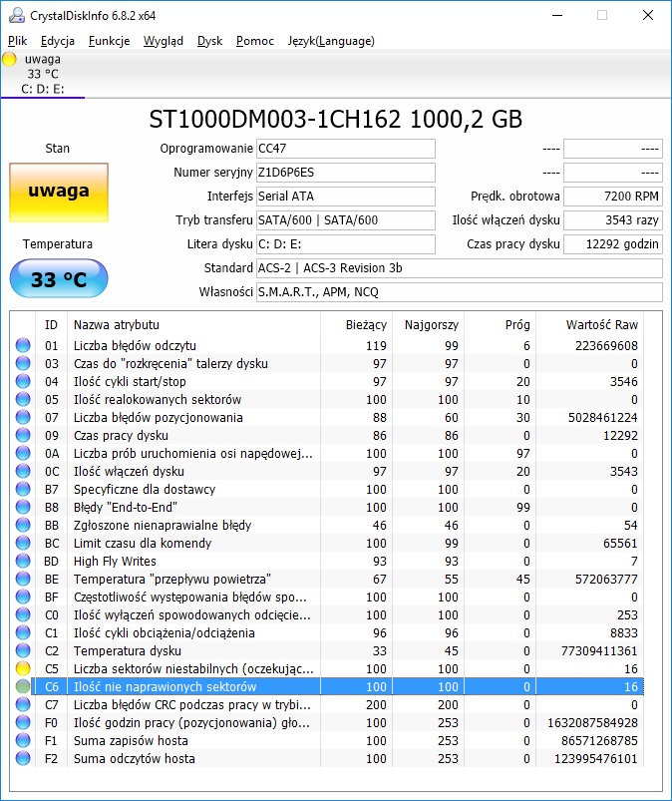
Task: Click the Bieżący column header
Action: pyautogui.click(x=356, y=324)
